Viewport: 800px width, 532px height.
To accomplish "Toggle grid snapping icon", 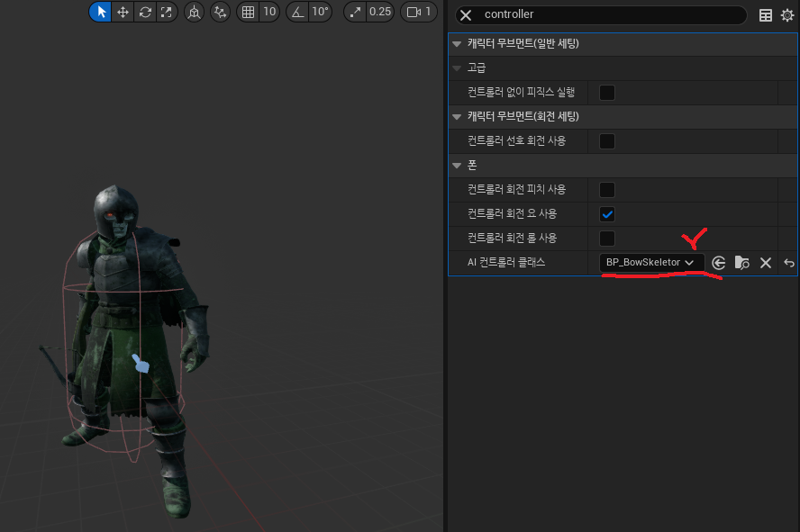I will 248,12.
